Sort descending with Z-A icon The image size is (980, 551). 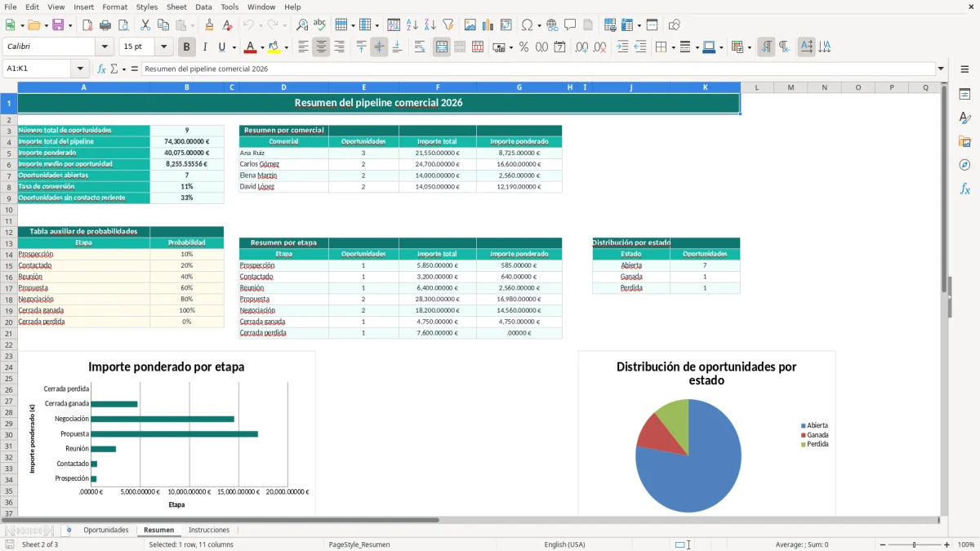pos(430,25)
